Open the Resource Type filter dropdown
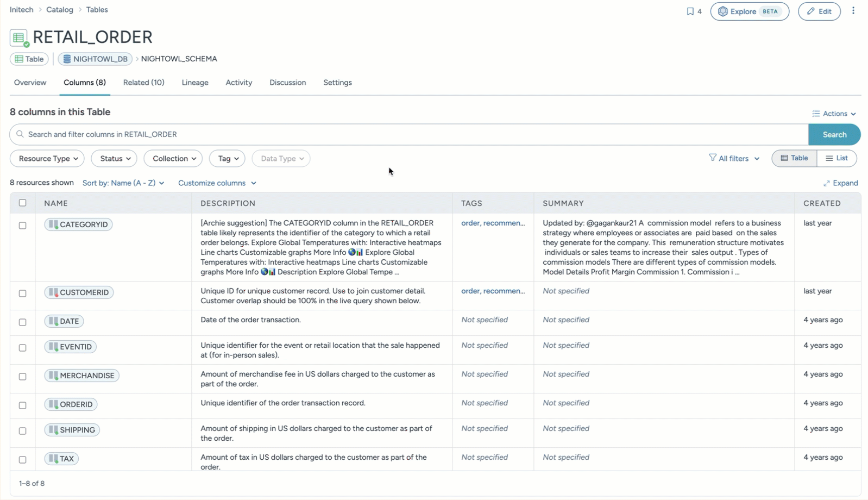868x500 pixels. point(47,158)
